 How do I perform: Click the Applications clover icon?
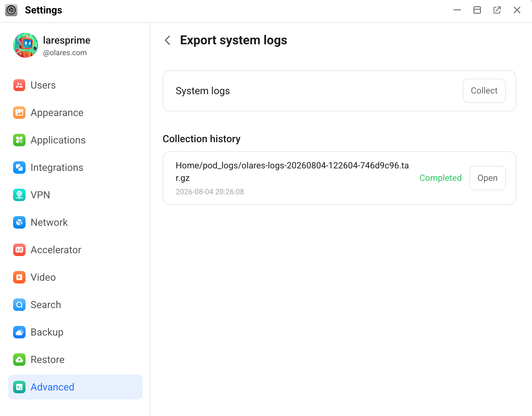click(19, 140)
